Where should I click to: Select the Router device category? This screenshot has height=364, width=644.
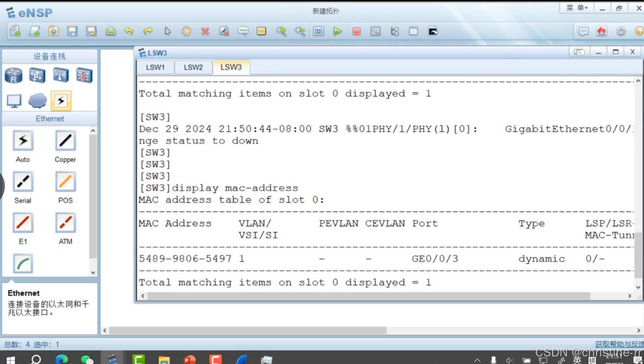coord(14,76)
